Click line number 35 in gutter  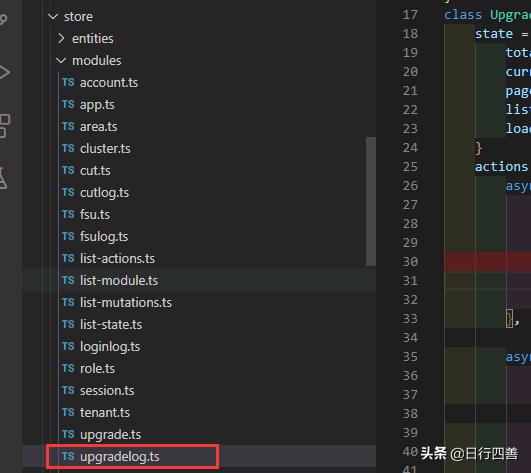(410, 357)
